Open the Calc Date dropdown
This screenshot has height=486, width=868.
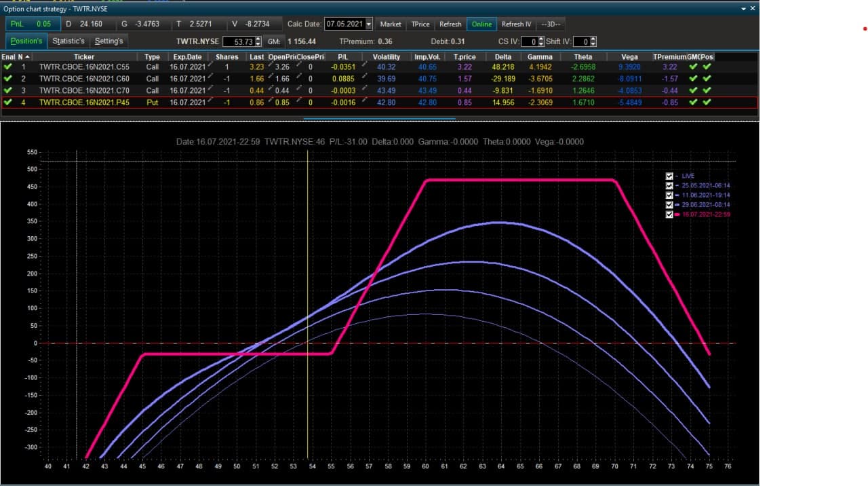tap(369, 24)
